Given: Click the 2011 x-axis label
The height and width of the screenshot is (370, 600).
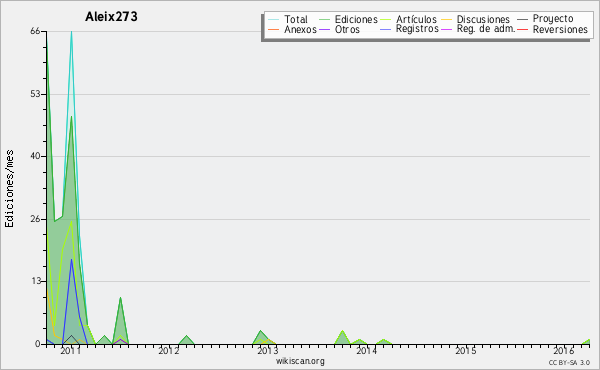Looking at the screenshot, I should click(71, 350).
